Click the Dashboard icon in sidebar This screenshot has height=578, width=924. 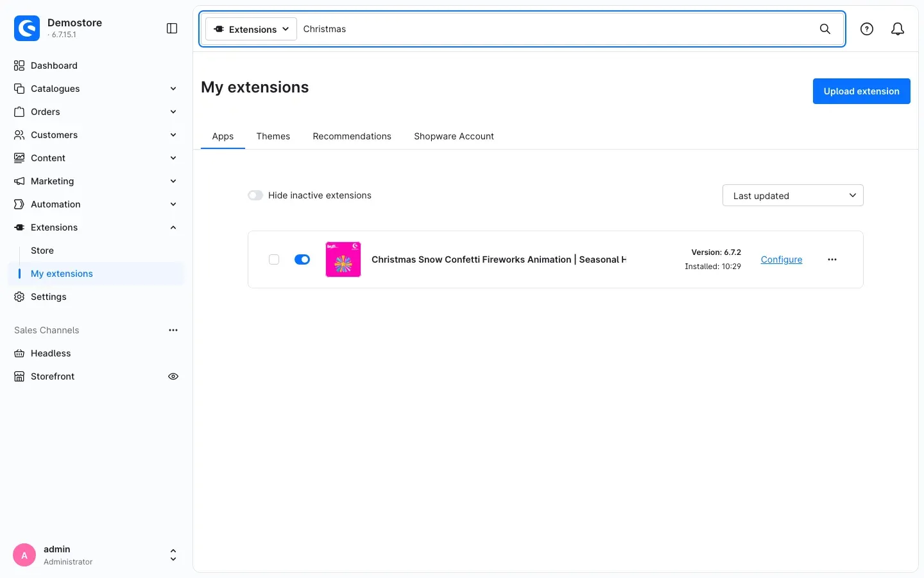[19, 66]
